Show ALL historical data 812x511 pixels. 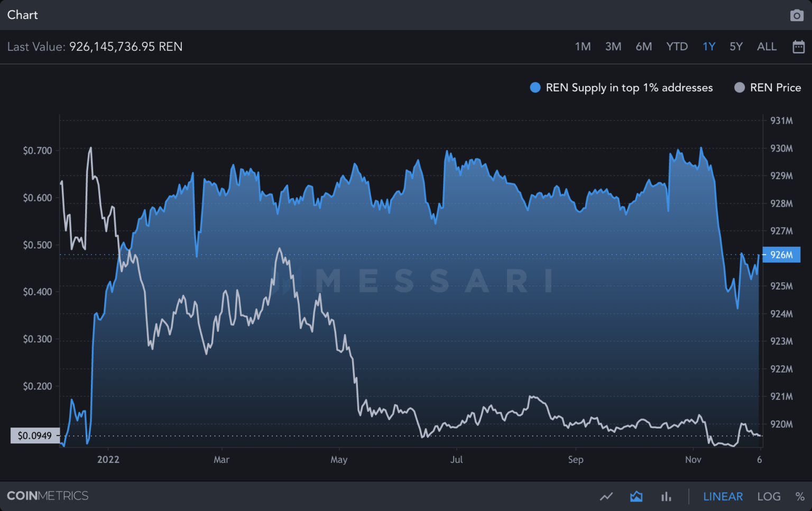(x=767, y=47)
